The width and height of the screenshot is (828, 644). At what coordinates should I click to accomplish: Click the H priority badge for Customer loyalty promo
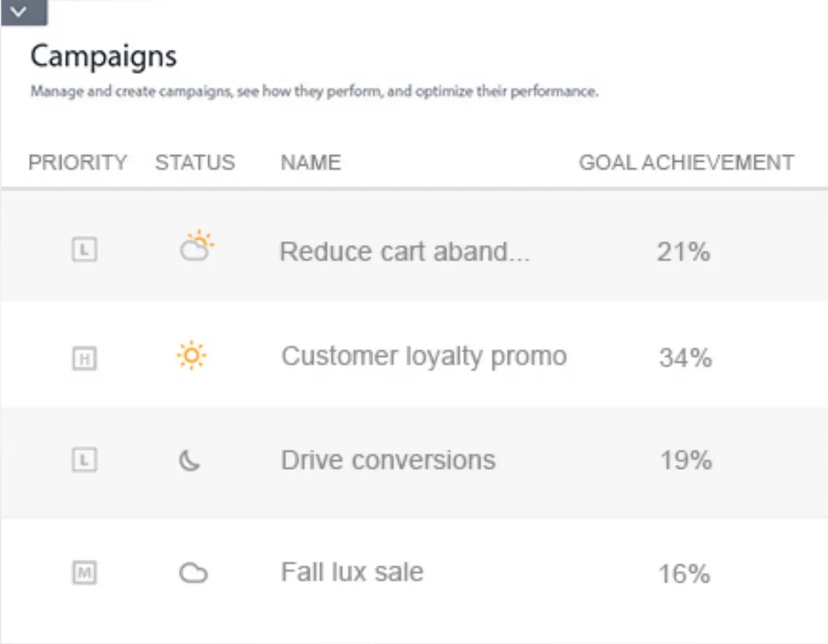pos(84,358)
